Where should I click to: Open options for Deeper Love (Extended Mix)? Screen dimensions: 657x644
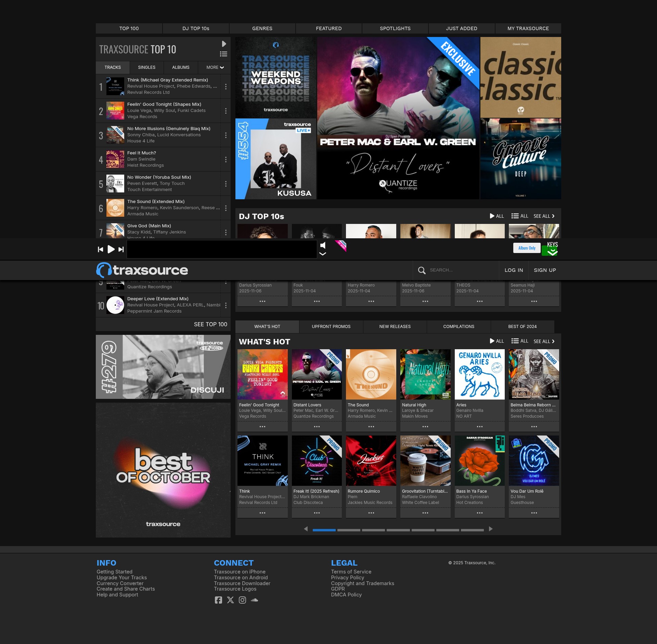(226, 305)
